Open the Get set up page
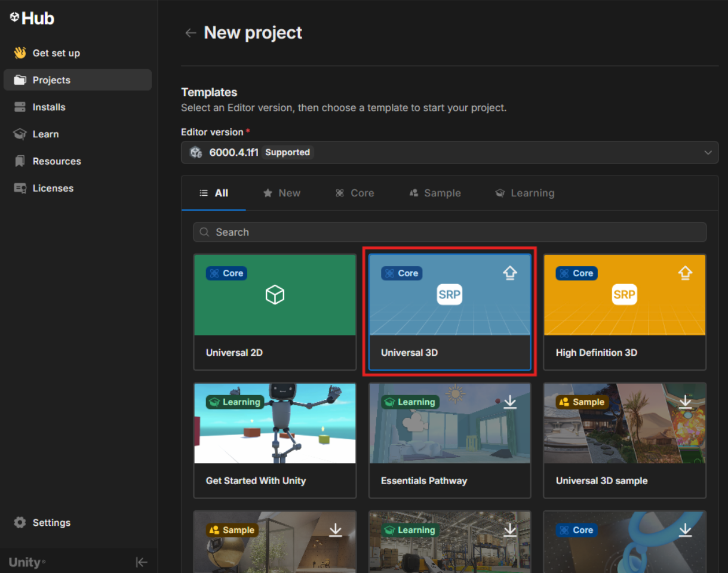Viewport: 728px width, 573px height. [x=56, y=53]
